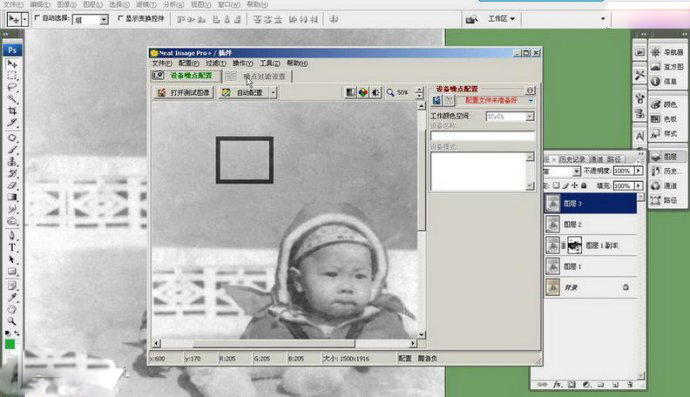The image size is (690, 397).
Task: Click the green foreground color swatch
Action: click(x=10, y=344)
